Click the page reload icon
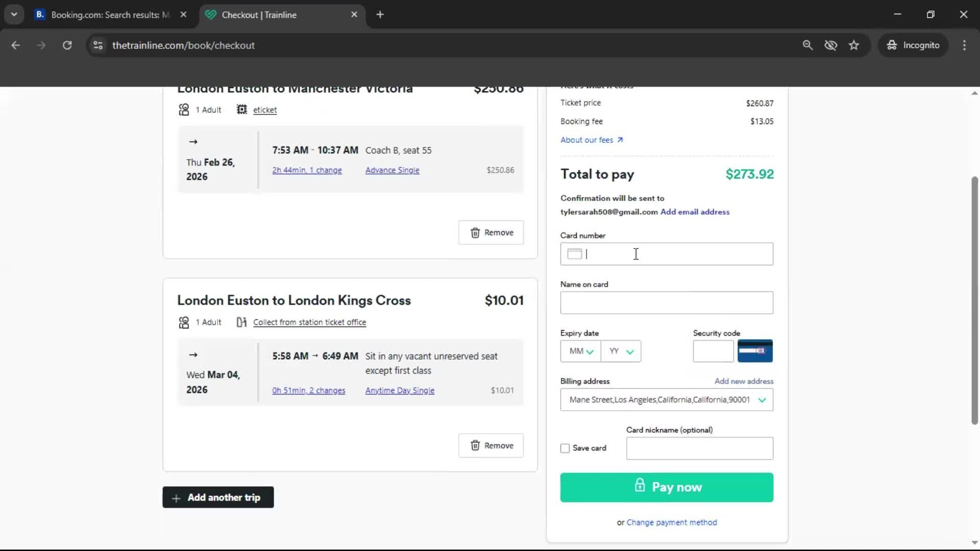The image size is (980, 551). 67,45
